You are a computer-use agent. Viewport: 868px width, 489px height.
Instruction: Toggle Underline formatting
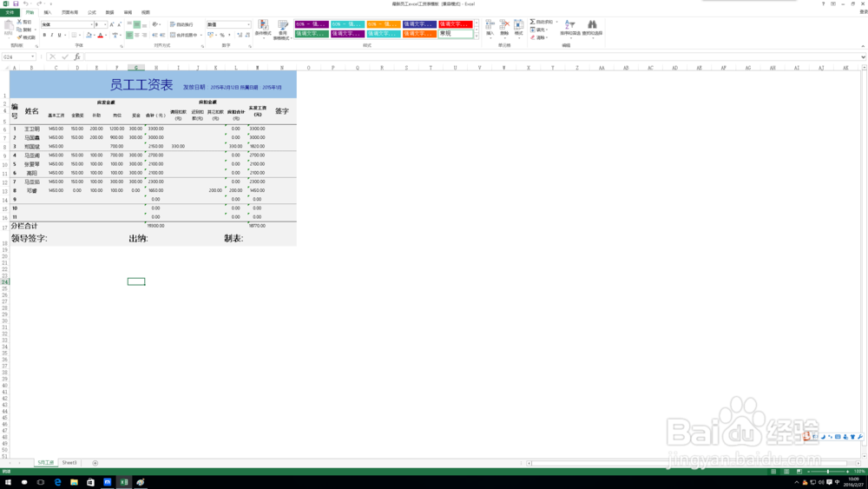tap(59, 35)
